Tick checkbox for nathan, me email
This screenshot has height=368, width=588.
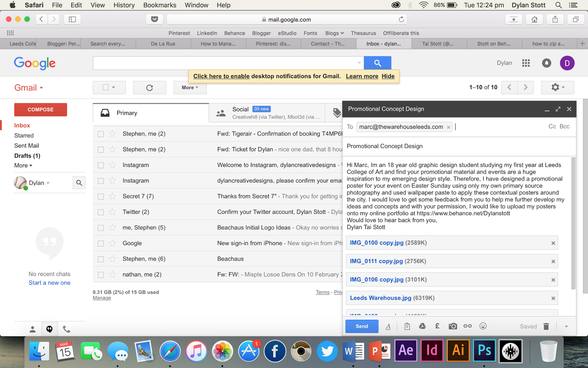coord(101,275)
